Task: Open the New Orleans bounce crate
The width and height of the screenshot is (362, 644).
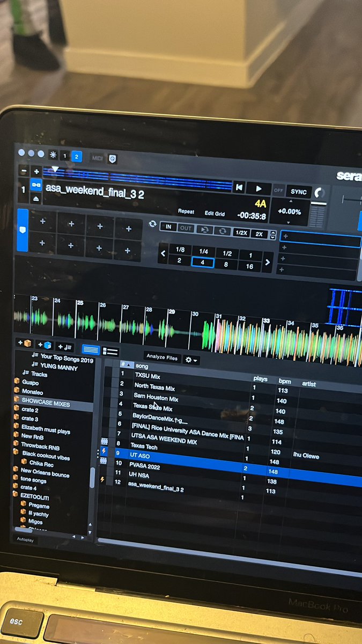Action: point(45,473)
